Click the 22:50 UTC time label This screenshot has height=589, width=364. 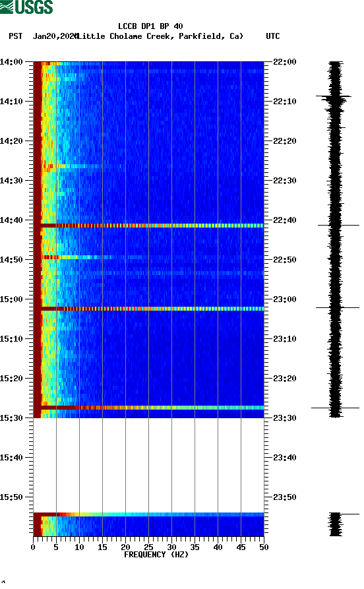coord(285,260)
